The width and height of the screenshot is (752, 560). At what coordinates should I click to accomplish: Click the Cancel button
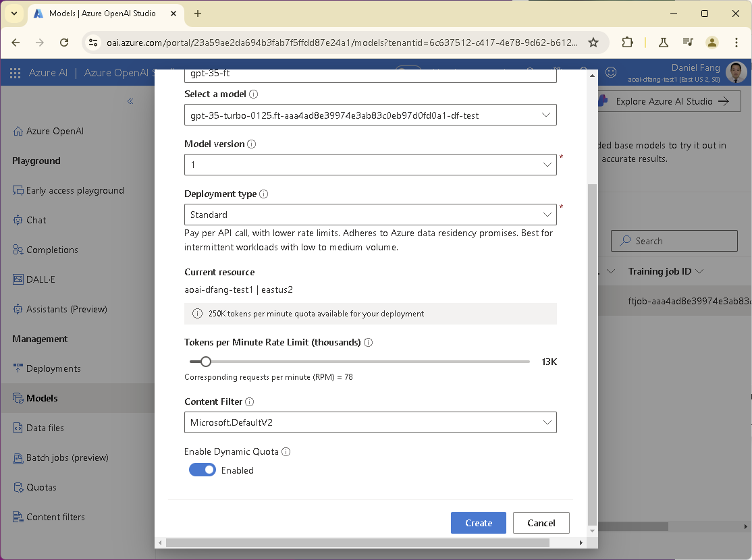point(541,523)
